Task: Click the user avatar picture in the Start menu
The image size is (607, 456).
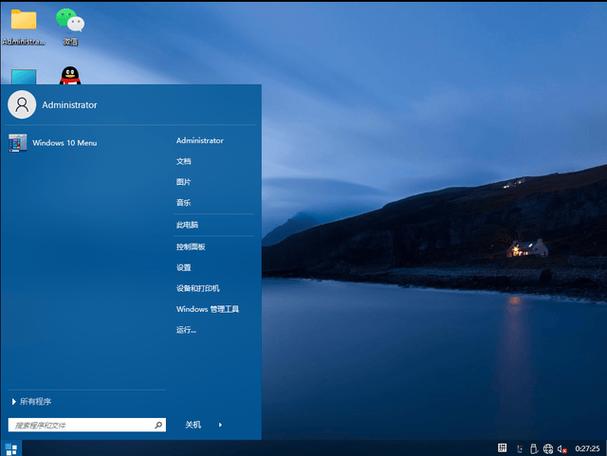Action: [x=22, y=105]
